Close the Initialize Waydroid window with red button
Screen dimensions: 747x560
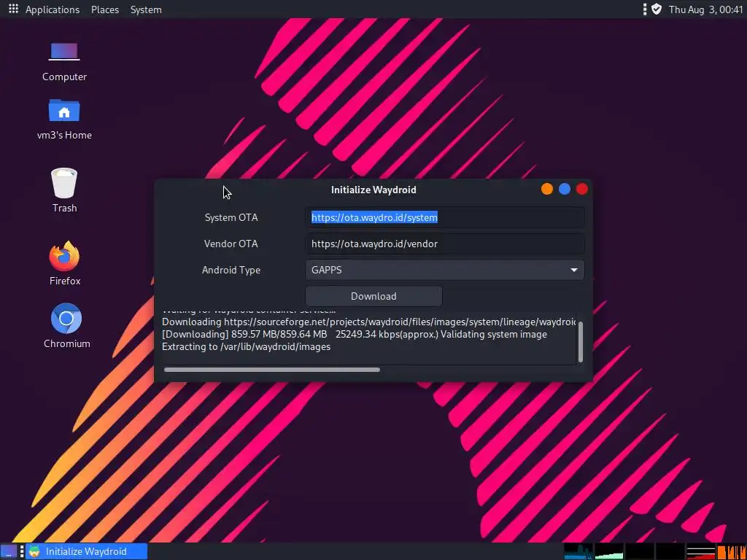(x=582, y=189)
